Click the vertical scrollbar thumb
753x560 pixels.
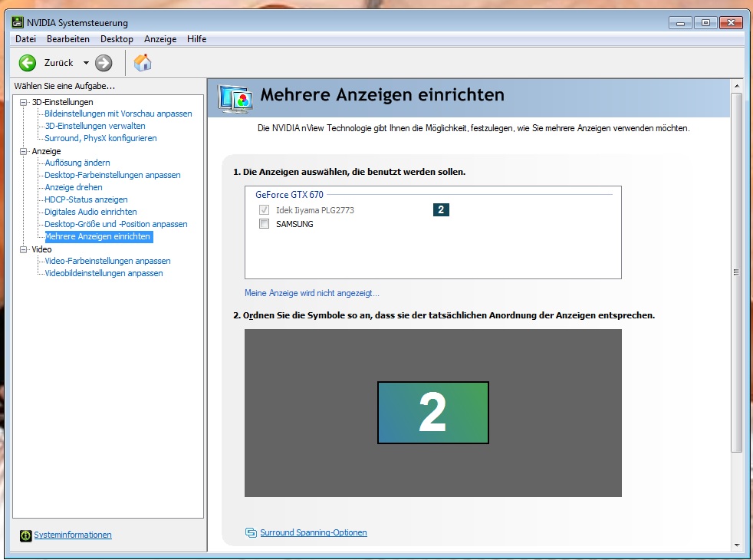[736, 272]
